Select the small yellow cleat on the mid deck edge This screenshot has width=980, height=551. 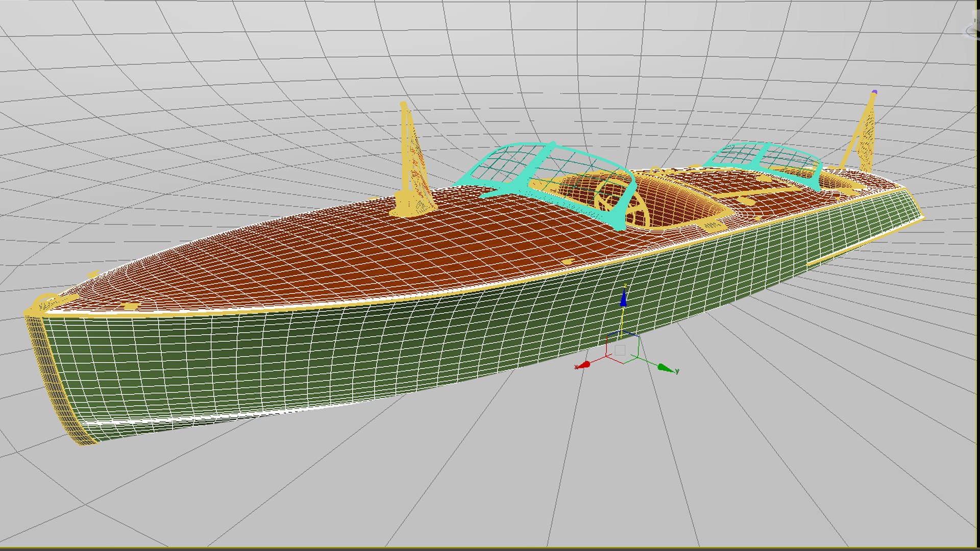pyautogui.click(x=567, y=262)
